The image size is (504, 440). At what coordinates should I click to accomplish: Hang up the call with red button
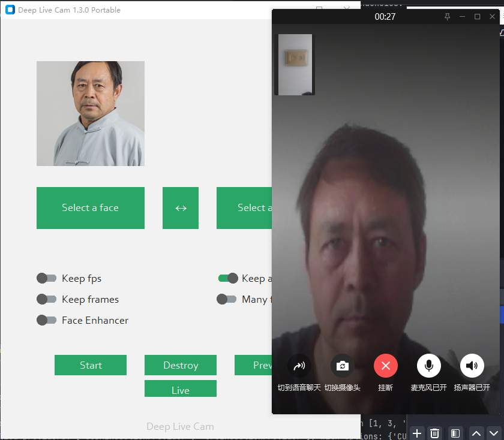click(386, 366)
